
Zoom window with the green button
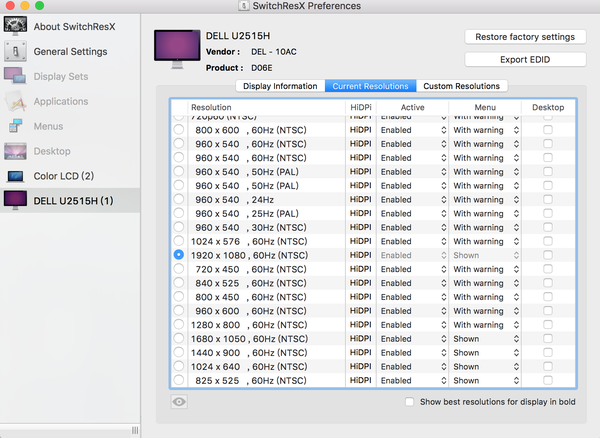coord(39,5)
